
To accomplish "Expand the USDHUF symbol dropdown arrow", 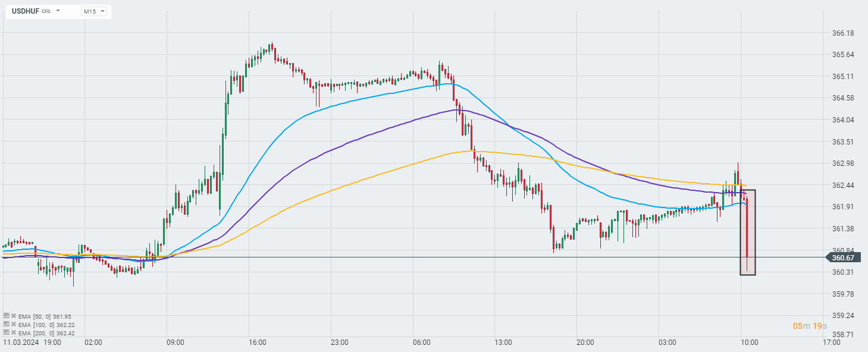I will click(58, 11).
